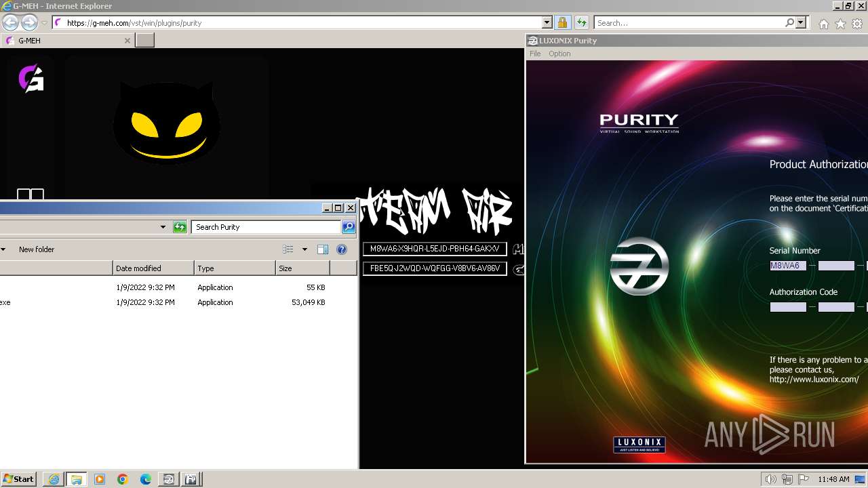868x488 pixels.
Task: Click the LUXONIX Purity title bar icon
Action: [533, 41]
